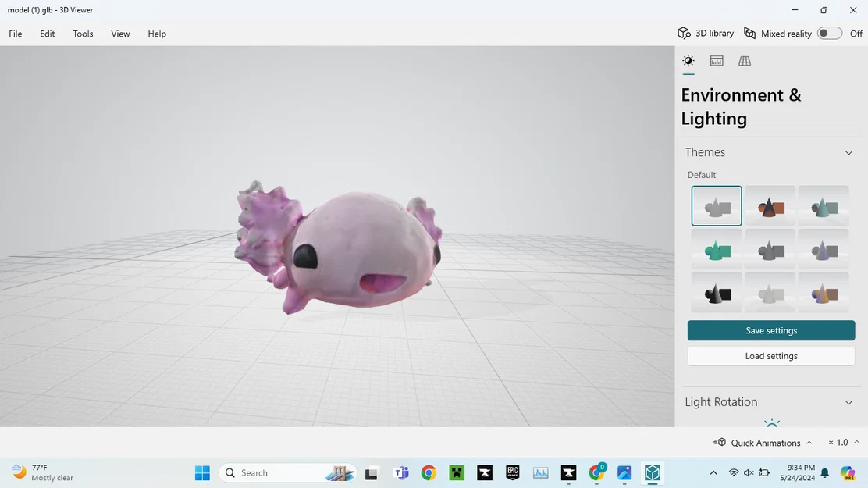Click the Mixed reality cube icon
868x488 pixels.
pyautogui.click(x=749, y=34)
